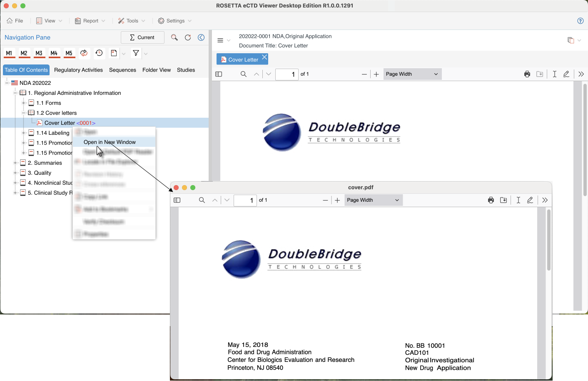The height and width of the screenshot is (381, 588).
Task: Click the refresh icon in Navigation Pane
Action: tap(188, 37)
